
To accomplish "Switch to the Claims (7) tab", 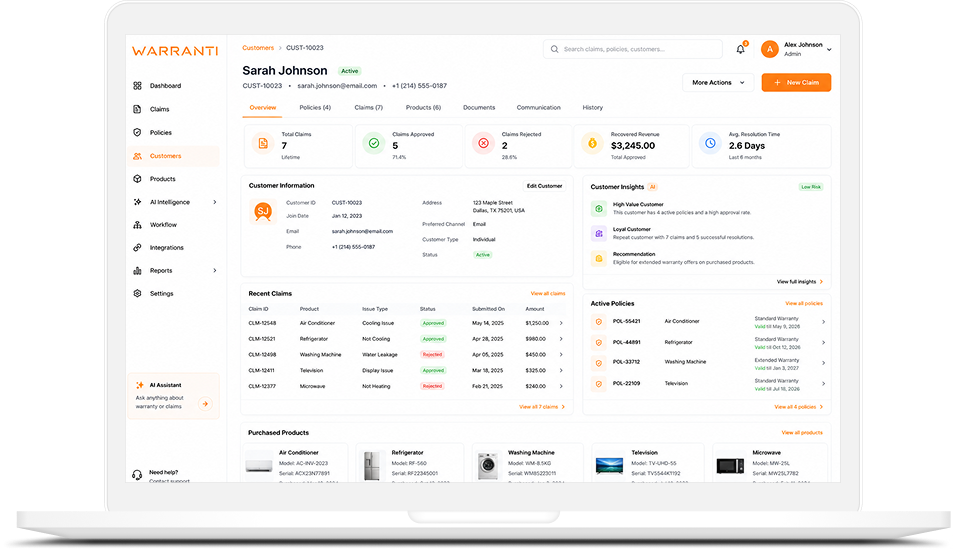I will click(x=368, y=108).
